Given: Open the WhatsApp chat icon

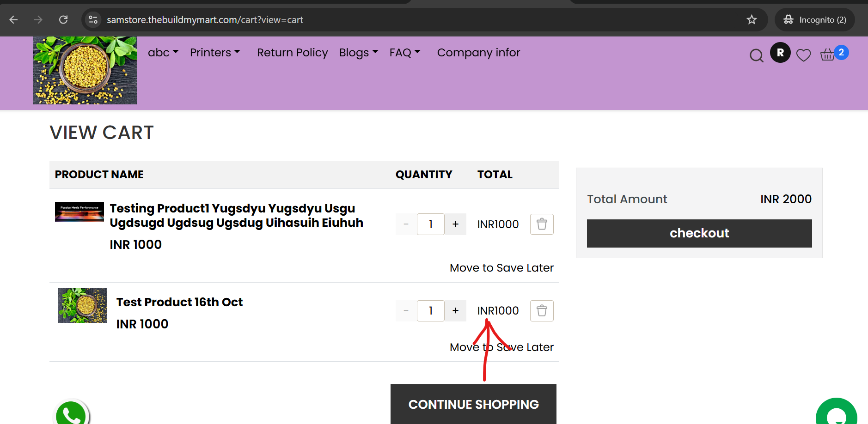Looking at the screenshot, I should [71, 412].
